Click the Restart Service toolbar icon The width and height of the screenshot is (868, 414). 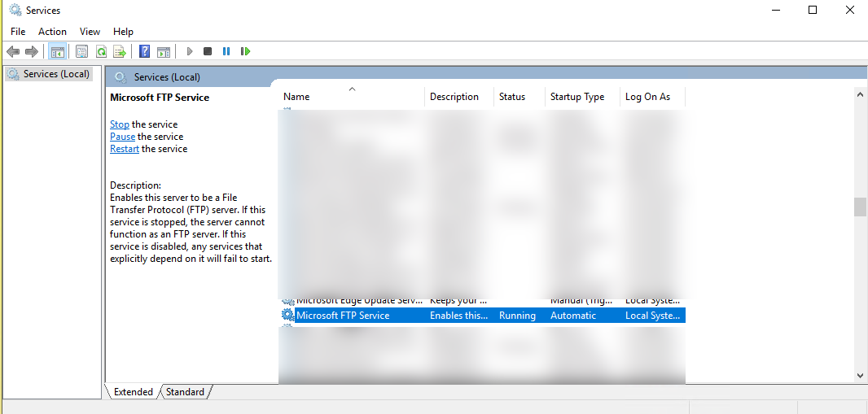245,51
